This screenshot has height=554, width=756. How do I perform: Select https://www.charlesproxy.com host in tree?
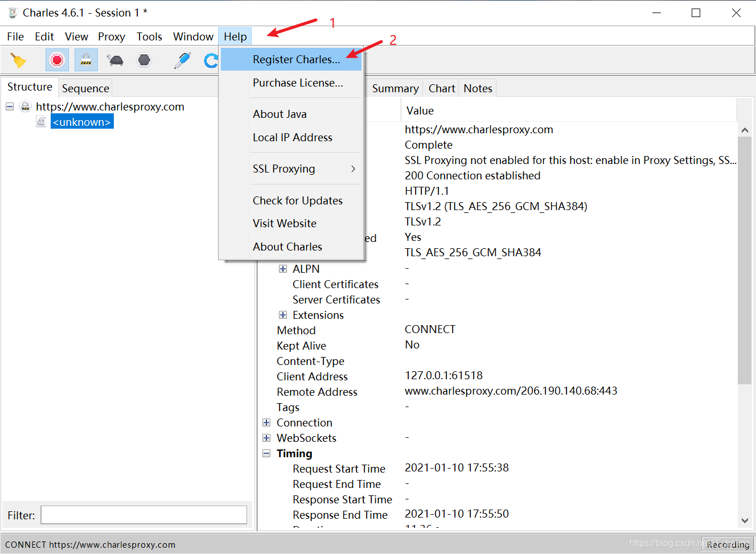pyautogui.click(x=110, y=106)
